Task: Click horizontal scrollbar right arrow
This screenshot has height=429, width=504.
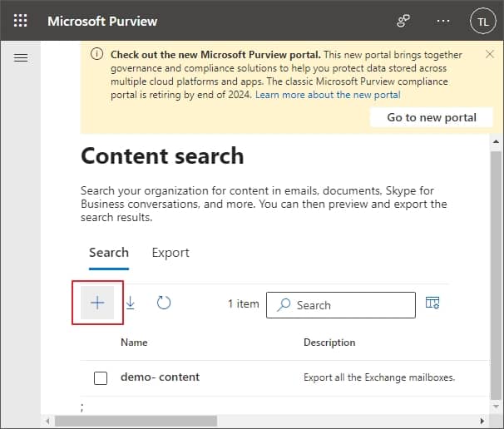Action: coord(482,421)
